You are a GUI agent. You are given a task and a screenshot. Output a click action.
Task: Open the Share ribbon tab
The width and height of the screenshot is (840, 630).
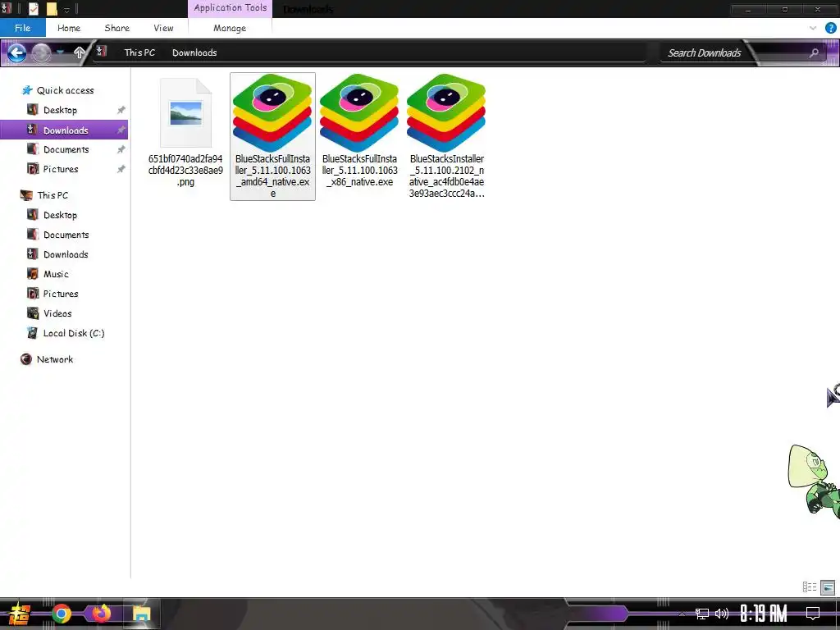coord(116,28)
